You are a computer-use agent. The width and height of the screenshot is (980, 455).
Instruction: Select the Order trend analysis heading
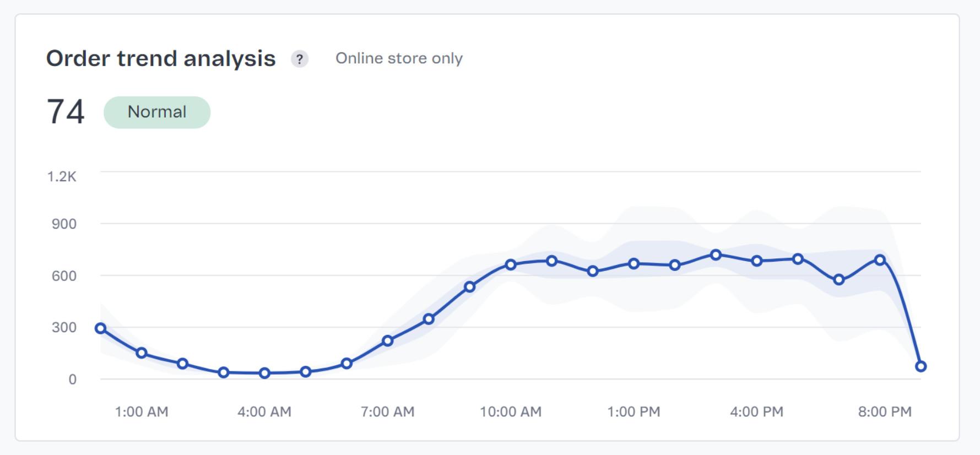click(x=161, y=58)
